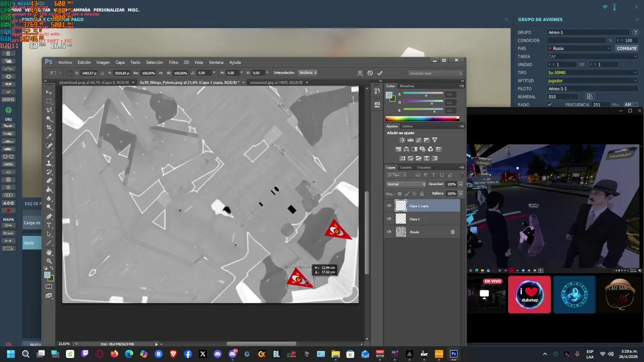Add a Curves adjustment

tap(419, 140)
